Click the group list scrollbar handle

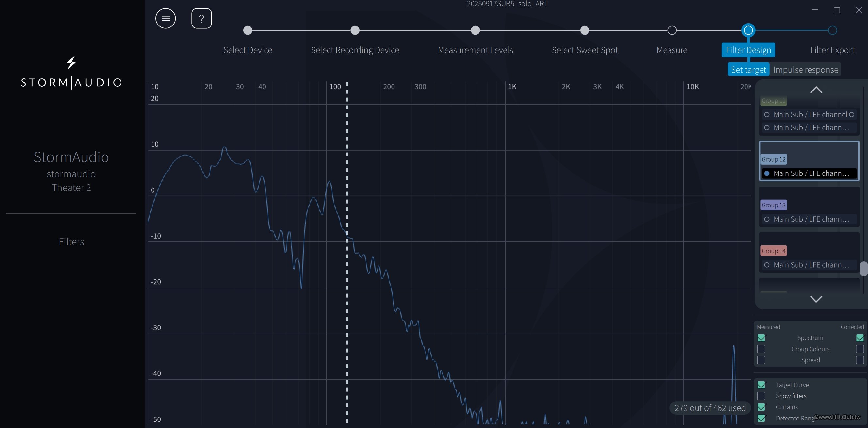pos(863,269)
